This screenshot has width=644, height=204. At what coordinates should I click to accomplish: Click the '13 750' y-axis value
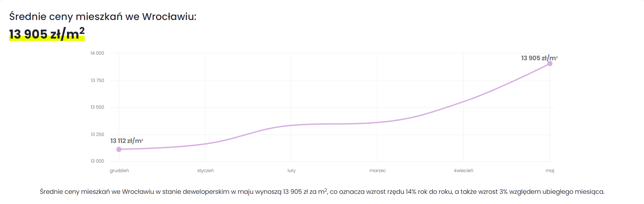click(x=97, y=81)
